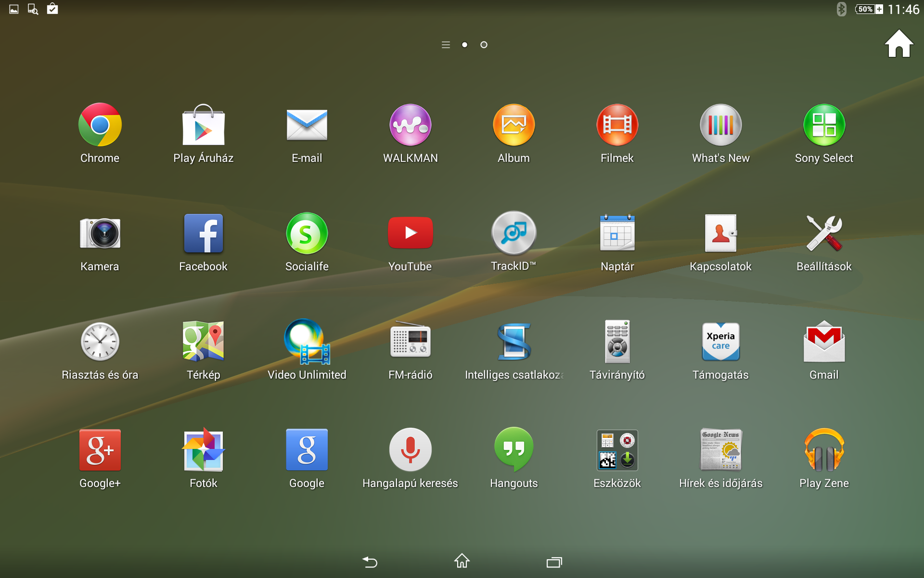Viewport: 924px width, 578px height.
Task: Open Sony Select app
Action: click(824, 125)
